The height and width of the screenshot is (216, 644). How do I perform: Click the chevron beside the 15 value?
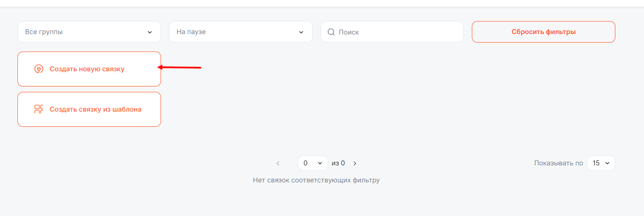[x=607, y=163]
